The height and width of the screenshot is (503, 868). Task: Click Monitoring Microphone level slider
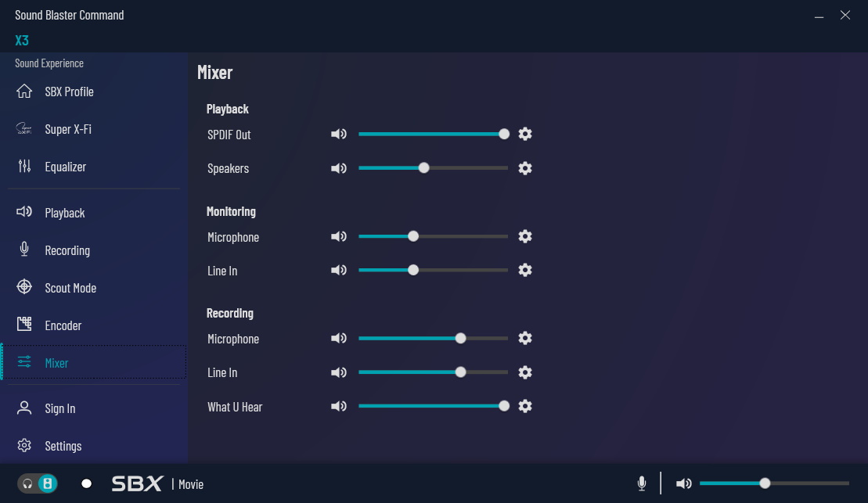pyautogui.click(x=434, y=237)
